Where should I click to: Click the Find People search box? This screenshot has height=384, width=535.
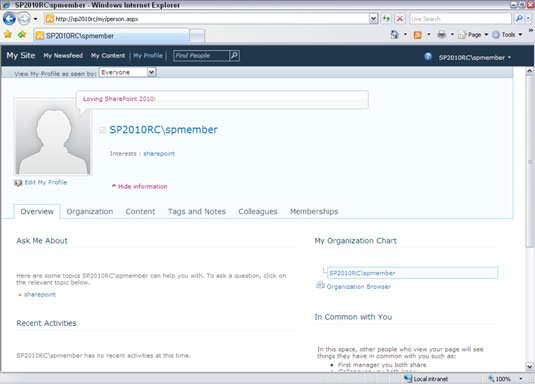[x=201, y=56]
